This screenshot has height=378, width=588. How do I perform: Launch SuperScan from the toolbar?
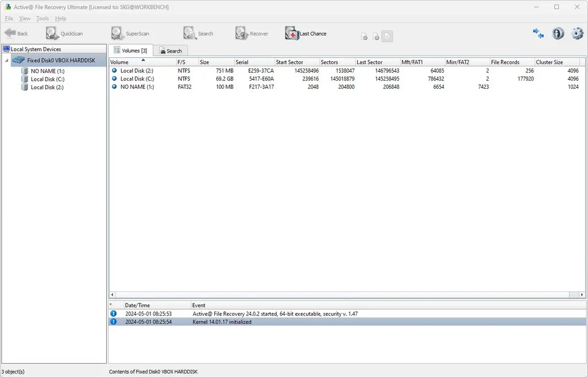click(x=130, y=33)
